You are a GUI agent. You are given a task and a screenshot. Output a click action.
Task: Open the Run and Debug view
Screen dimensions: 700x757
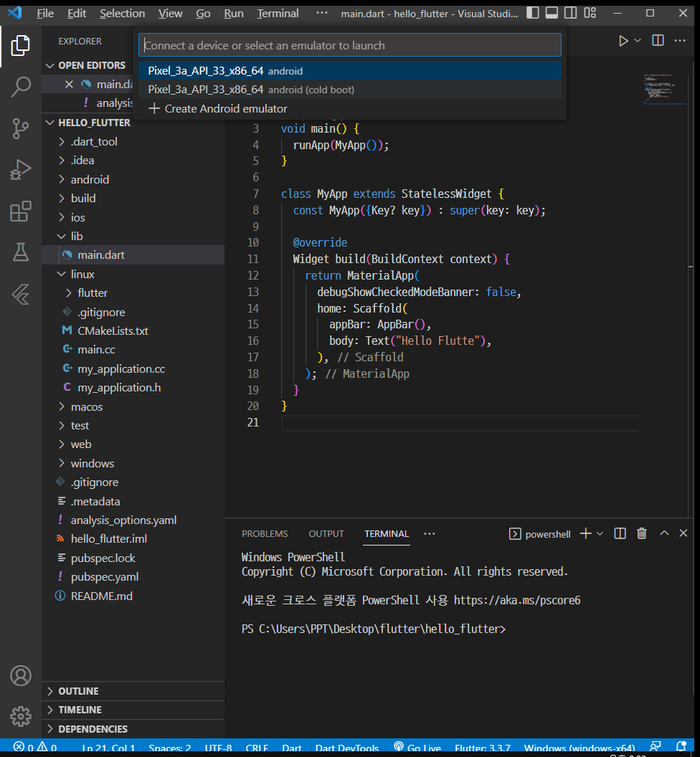(x=20, y=169)
